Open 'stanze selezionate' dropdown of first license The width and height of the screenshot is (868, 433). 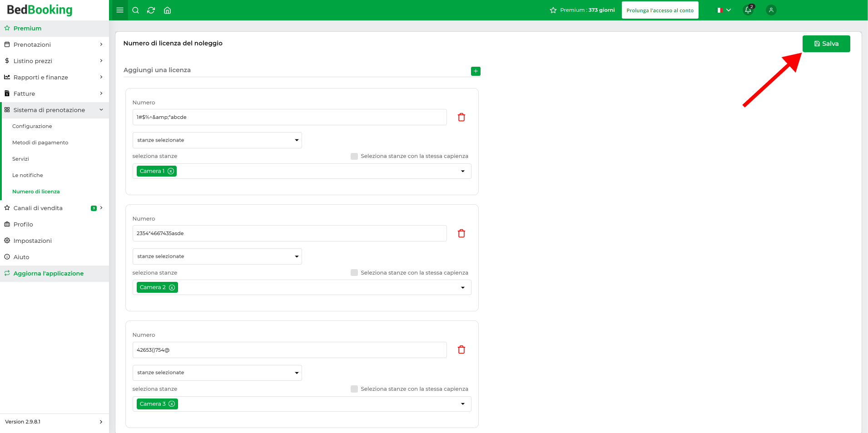pos(217,140)
